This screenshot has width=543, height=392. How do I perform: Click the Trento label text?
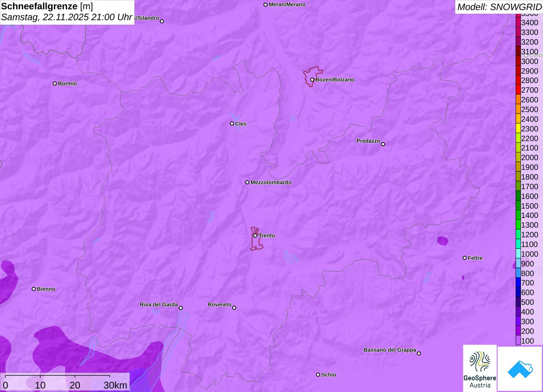[x=267, y=235]
